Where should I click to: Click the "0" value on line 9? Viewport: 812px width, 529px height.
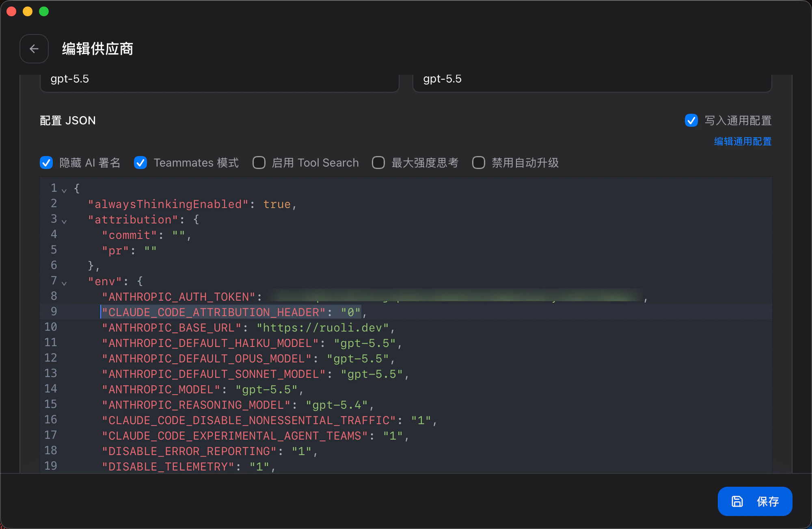click(x=351, y=312)
